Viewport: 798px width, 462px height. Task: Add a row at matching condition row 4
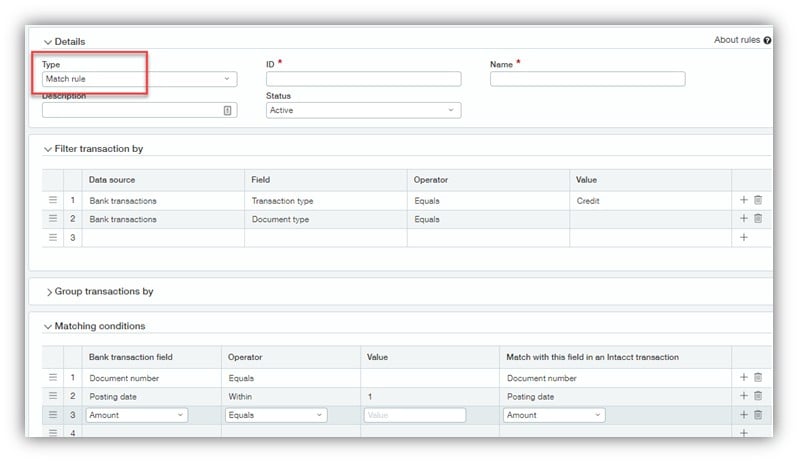point(744,433)
